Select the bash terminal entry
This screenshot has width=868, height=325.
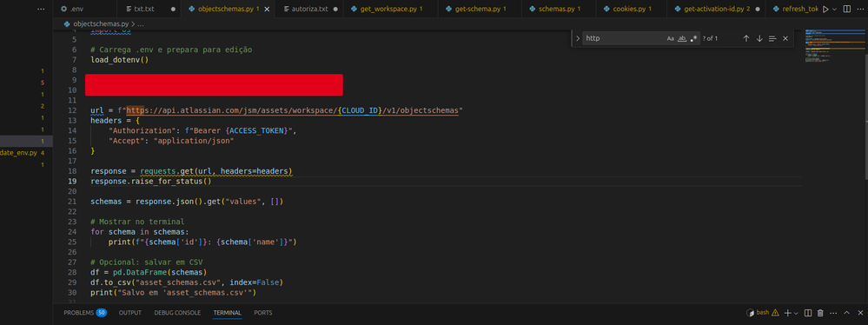pyautogui.click(x=762, y=313)
